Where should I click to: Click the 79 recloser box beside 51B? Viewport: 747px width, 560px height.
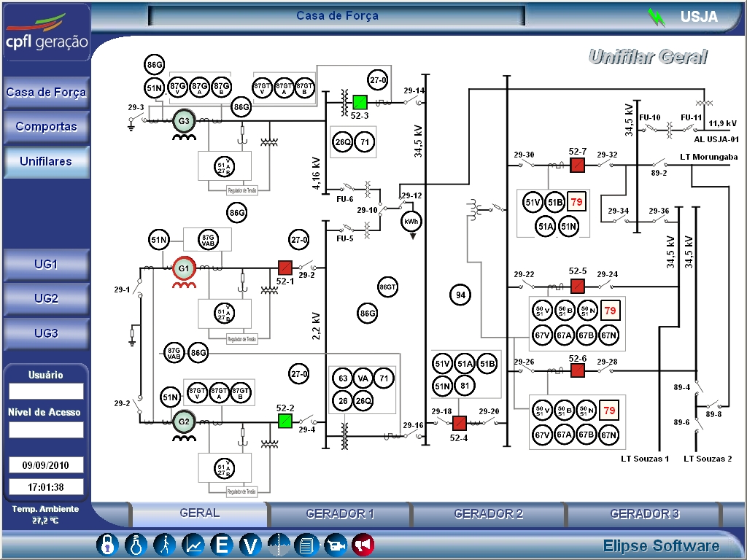click(x=576, y=201)
